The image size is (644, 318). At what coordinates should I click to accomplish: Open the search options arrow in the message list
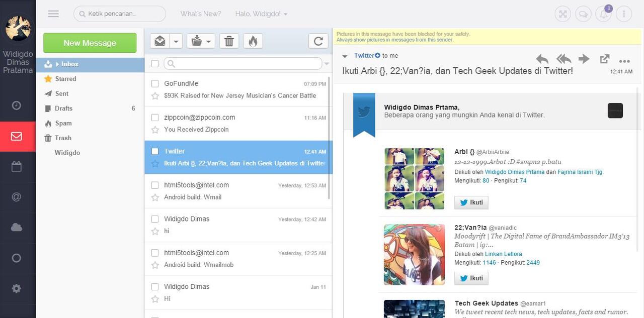pos(327,64)
